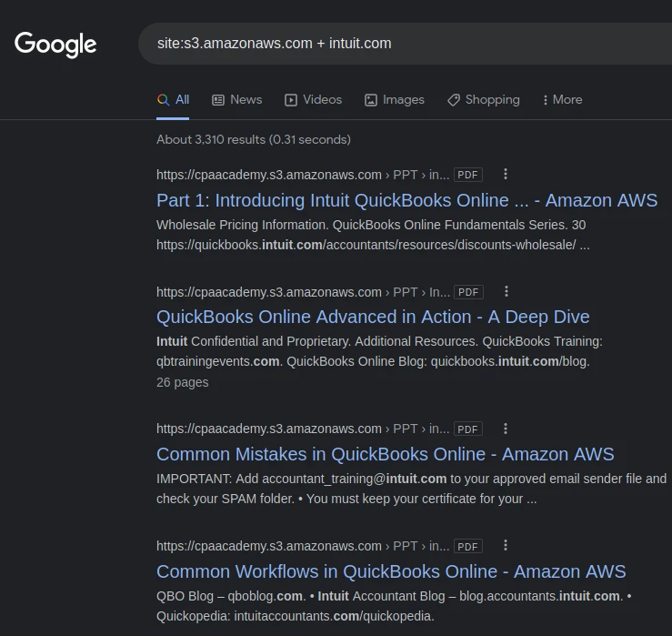This screenshot has height=636, width=672.
Task: Open the Videos search tab
Action: (313, 100)
